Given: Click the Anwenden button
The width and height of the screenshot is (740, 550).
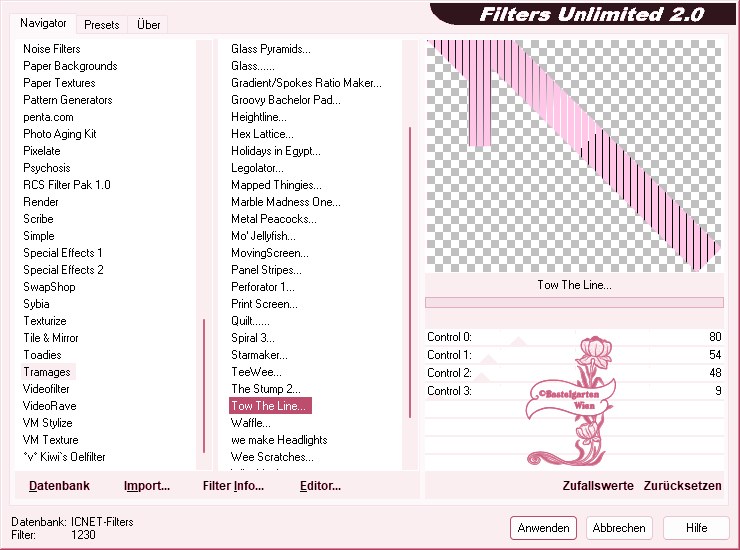Looking at the screenshot, I should 543,528.
